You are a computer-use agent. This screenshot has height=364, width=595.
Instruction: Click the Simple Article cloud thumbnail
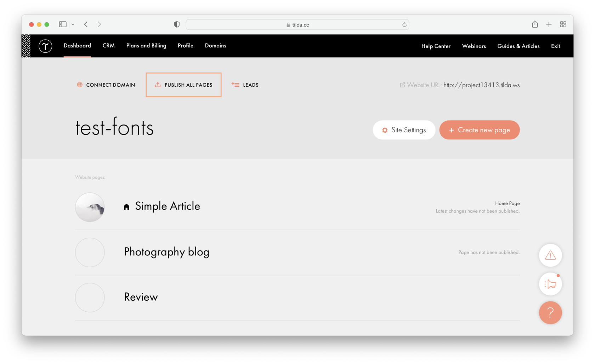(x=90, y=207)
